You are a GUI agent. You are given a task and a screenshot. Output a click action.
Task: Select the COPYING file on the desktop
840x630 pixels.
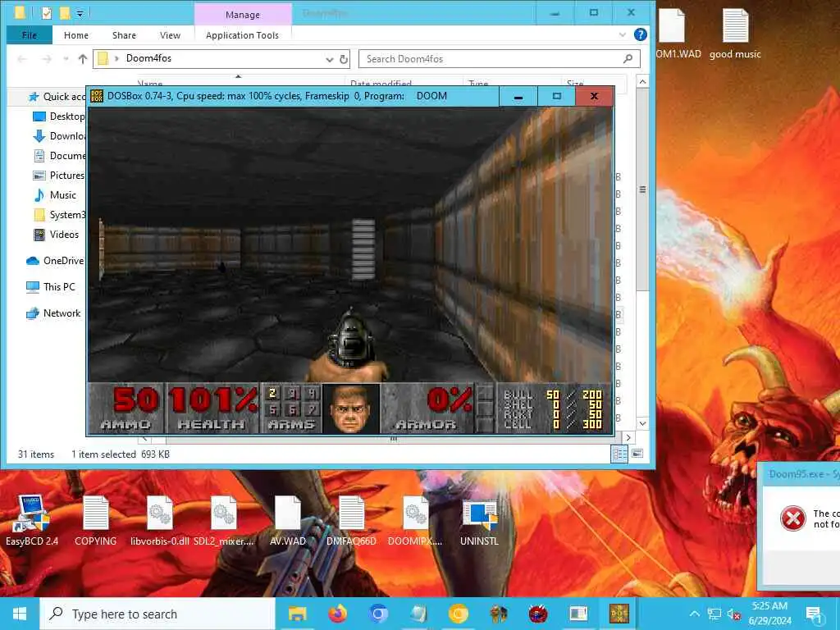click(x=95, y=519)
